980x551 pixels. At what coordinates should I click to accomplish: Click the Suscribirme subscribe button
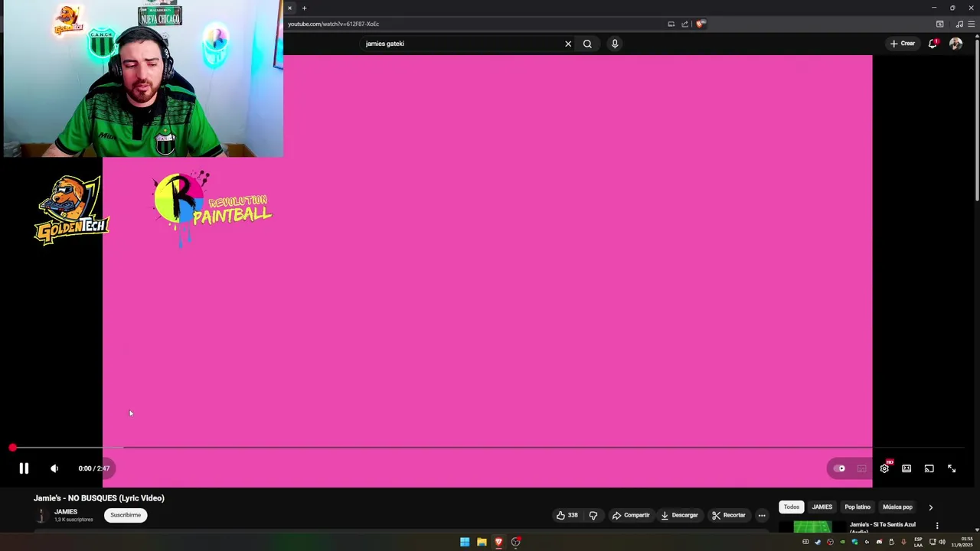[x=126, y=515]
